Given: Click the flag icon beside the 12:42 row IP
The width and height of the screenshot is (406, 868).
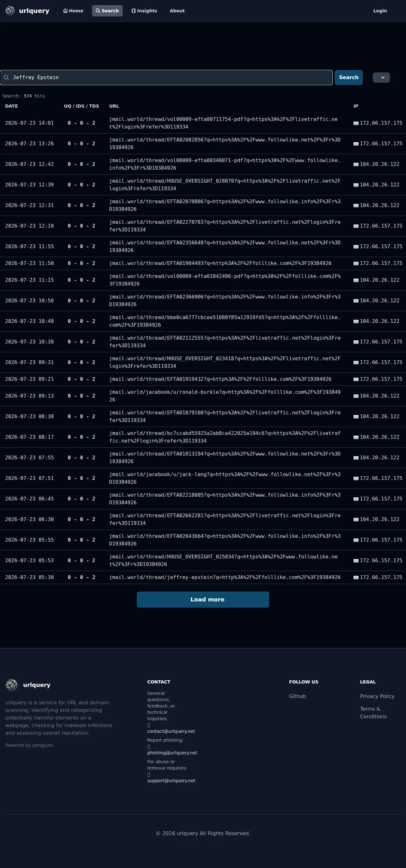Looking at the screenshot, I should point(356,164).
